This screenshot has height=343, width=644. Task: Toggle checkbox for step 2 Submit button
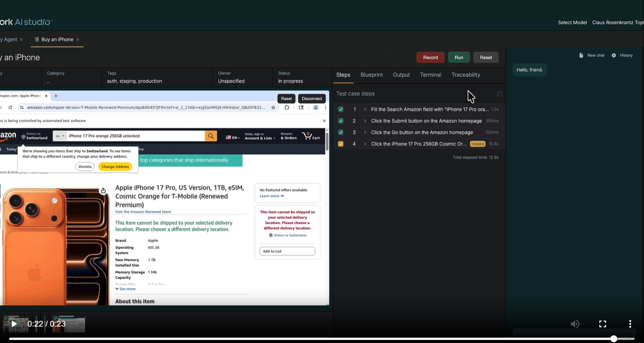(340, 121)
